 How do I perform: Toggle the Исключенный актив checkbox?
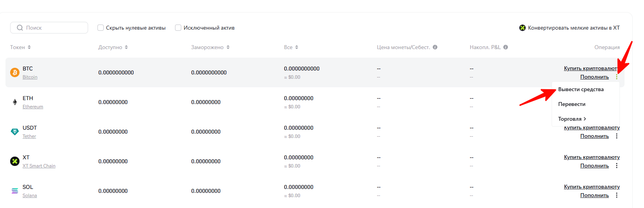tap(178, 28)
